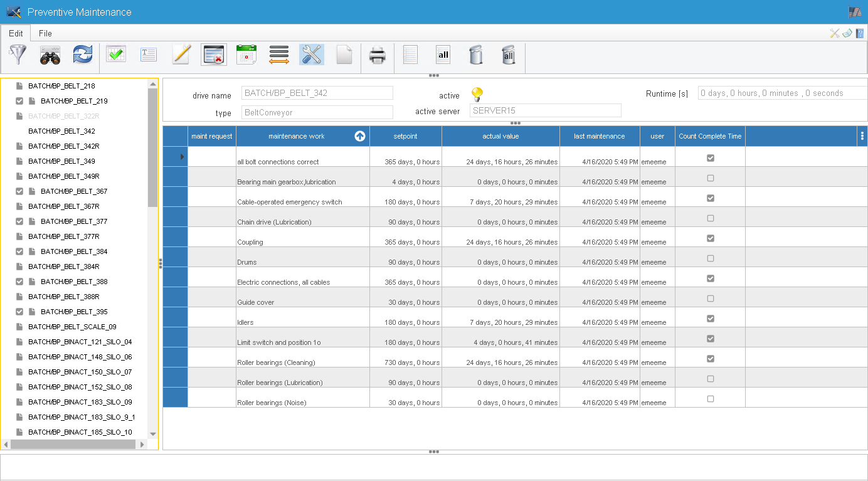This screenshot has width=868, height=481.
Task: Toggle Count Complete Time for Roller bearings (Noise)
Action: (711, 399)
